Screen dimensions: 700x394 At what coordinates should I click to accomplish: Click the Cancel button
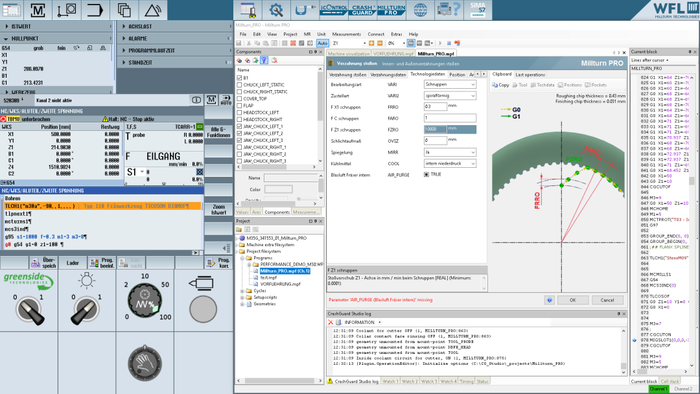point(607,300)
